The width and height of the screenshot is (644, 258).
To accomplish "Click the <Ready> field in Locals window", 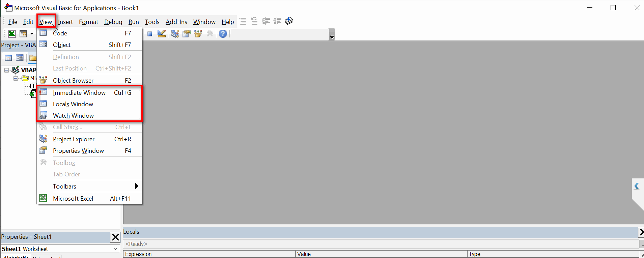I will (x=381, y=244).
